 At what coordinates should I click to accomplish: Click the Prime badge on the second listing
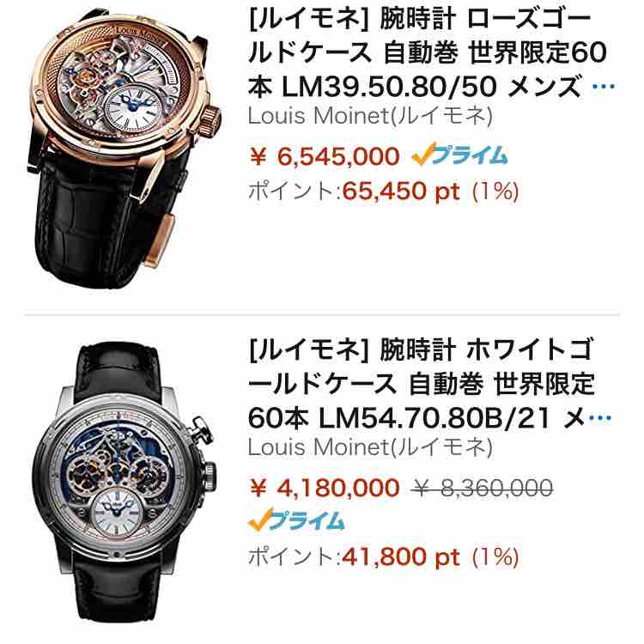pyautogui.click(x=295, y=520)
